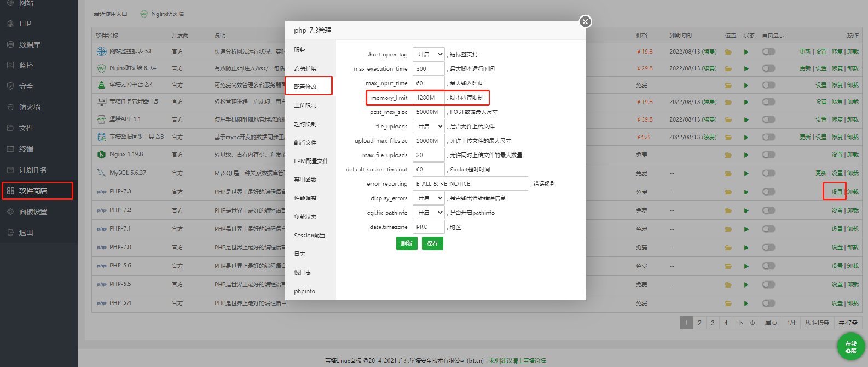Open folder location icon for 网站监控报表 row
The height and width of the screenshot is (367, 868).
pos(728,52)
